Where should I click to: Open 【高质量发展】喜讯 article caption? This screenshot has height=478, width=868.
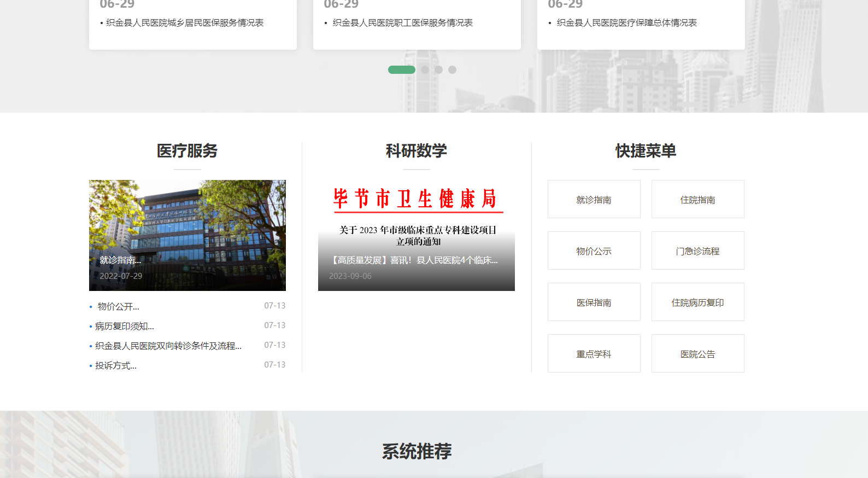[414, 260]
